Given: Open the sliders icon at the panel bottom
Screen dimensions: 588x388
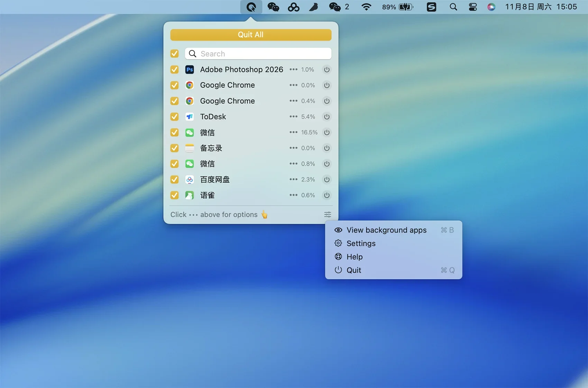Looking at the screenshot, I should coord(327,215).
